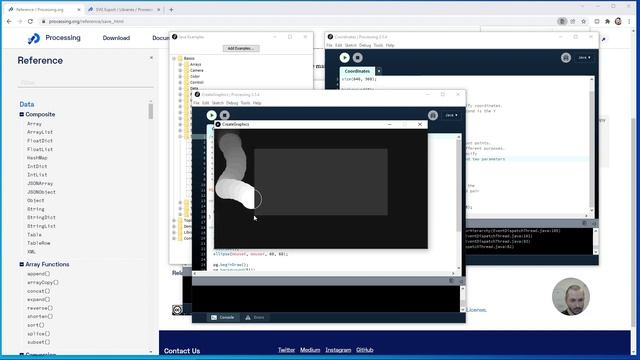Run the CreateGraphics sketch with Play button
Viewport: 640px width, 360px height.
click(211, 115)
